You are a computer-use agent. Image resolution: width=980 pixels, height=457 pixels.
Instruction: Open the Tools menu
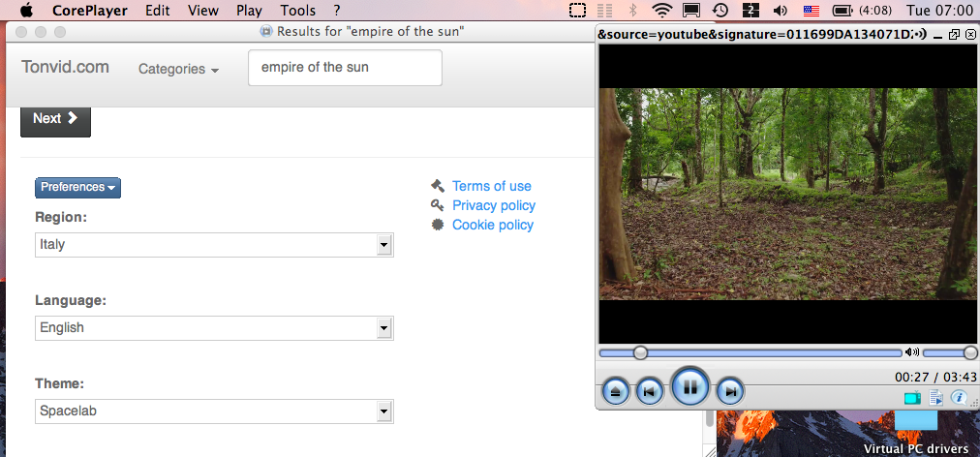298,11
